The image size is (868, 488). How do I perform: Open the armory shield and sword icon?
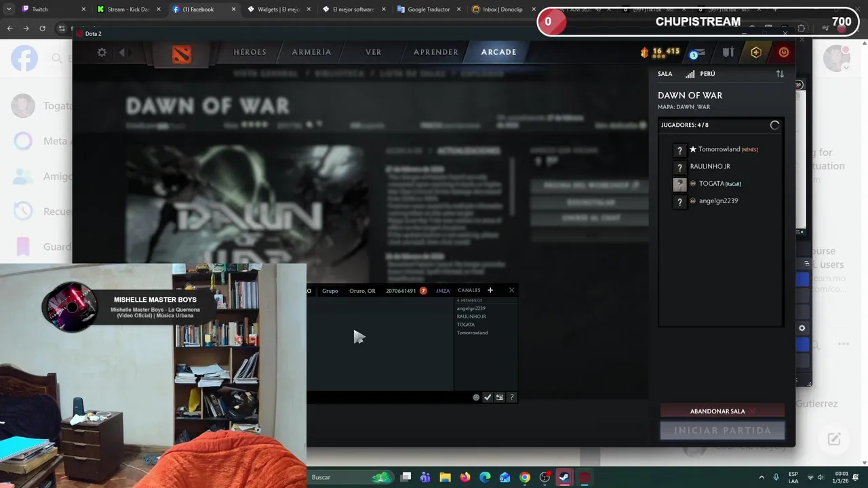(x=728, y=52)
